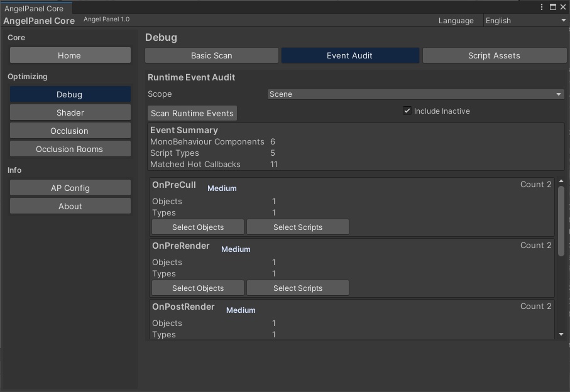Open the AP Config page

[x=70, y=188]
